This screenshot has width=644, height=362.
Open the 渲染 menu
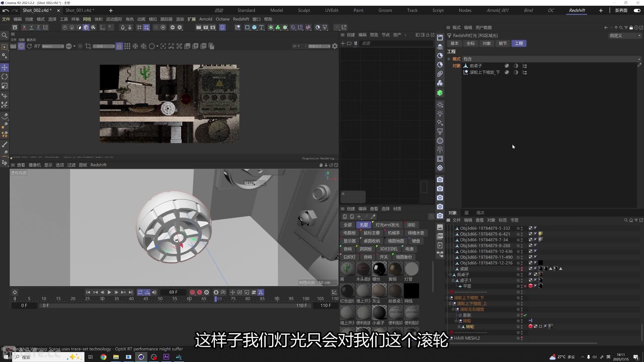click(180, 19)
